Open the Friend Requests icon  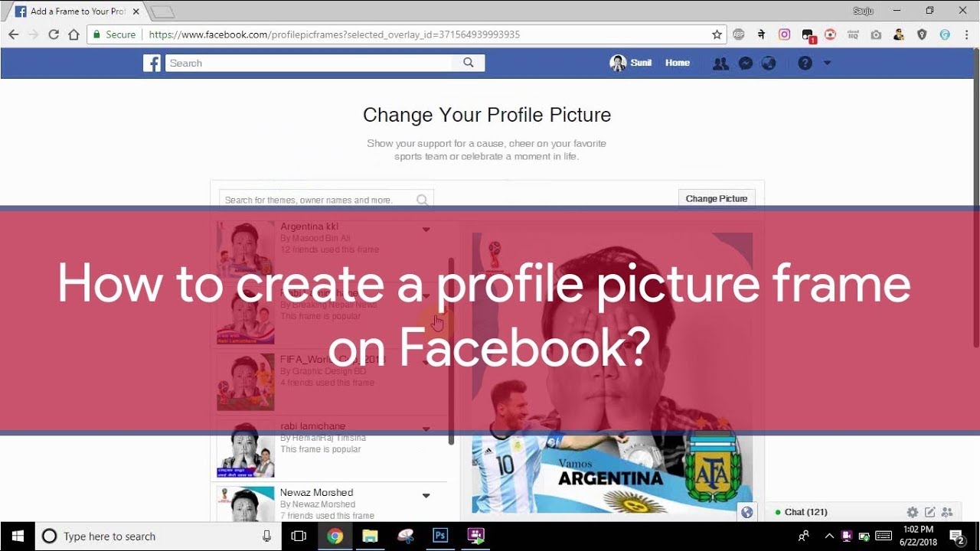coord(720,64)
